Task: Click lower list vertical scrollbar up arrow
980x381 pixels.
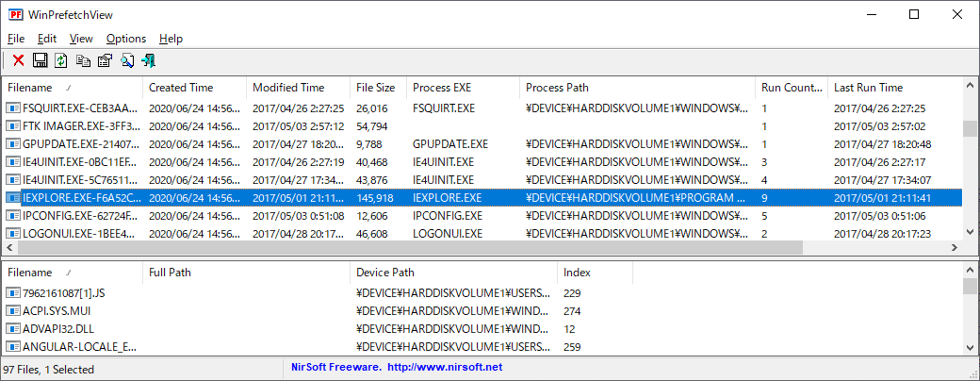Action: (x=970, y=270)
